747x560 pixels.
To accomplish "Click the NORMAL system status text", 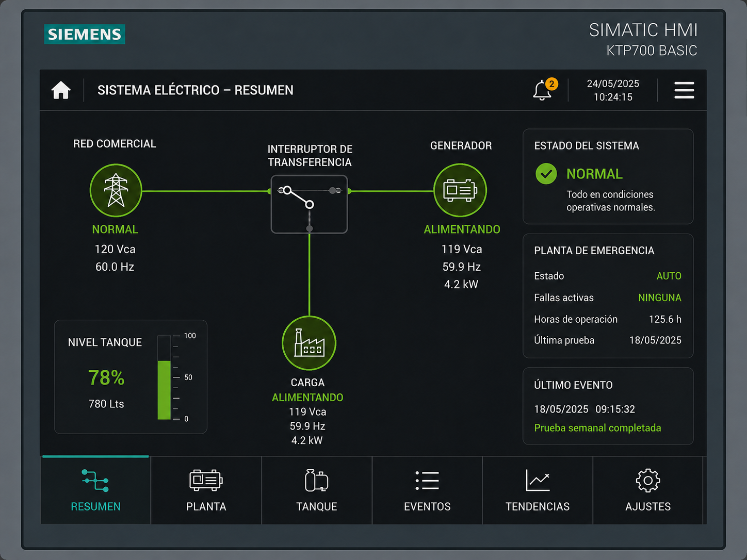I will pos(594,174).
